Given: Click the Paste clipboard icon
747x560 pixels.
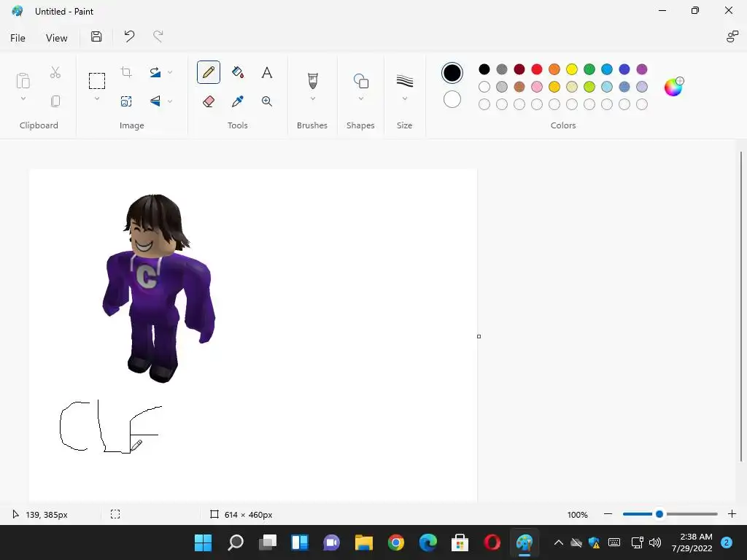Looking at the screenshot, I should (23, 80).
